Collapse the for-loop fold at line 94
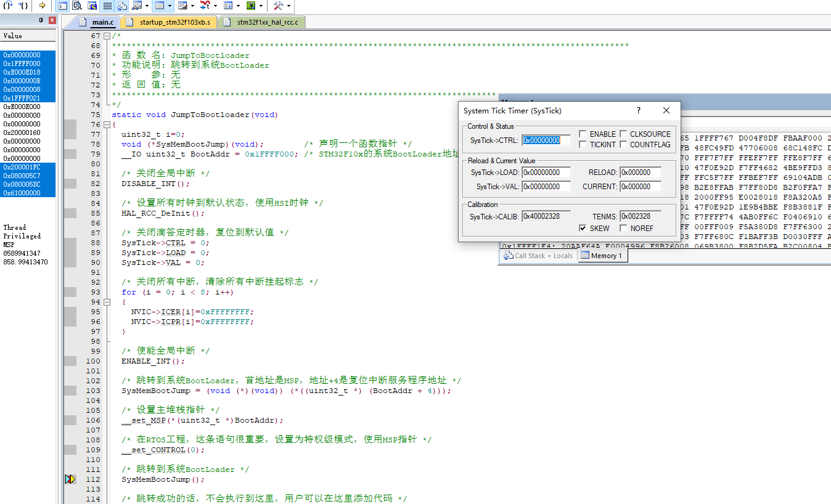 (107, 302)
